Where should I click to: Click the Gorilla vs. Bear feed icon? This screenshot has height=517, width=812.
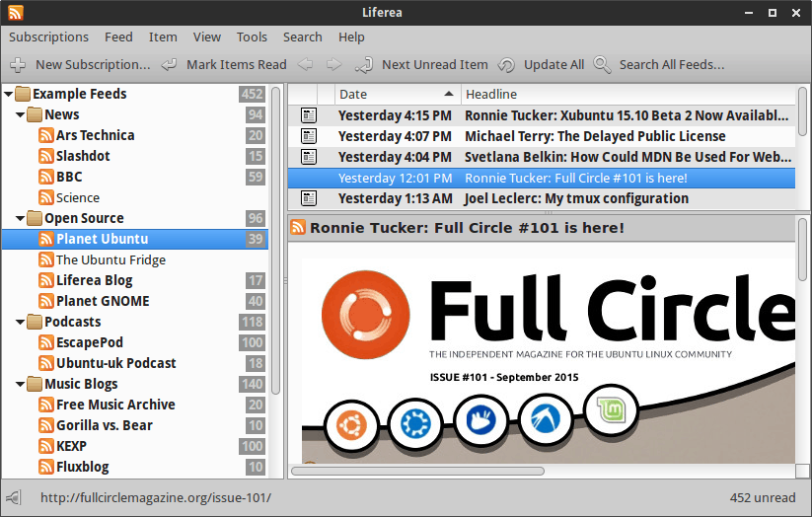46,425
